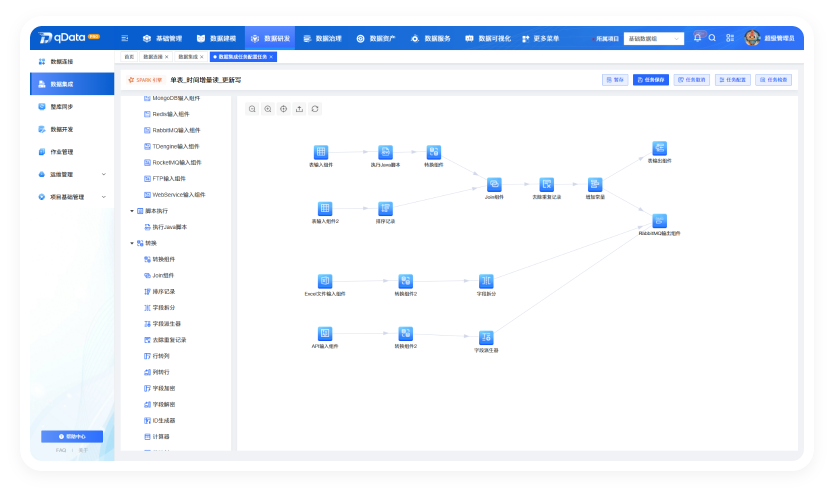This screenshot has width=834, height=495.
Task: Click the search icon in top header
Action: click(712, 38)
